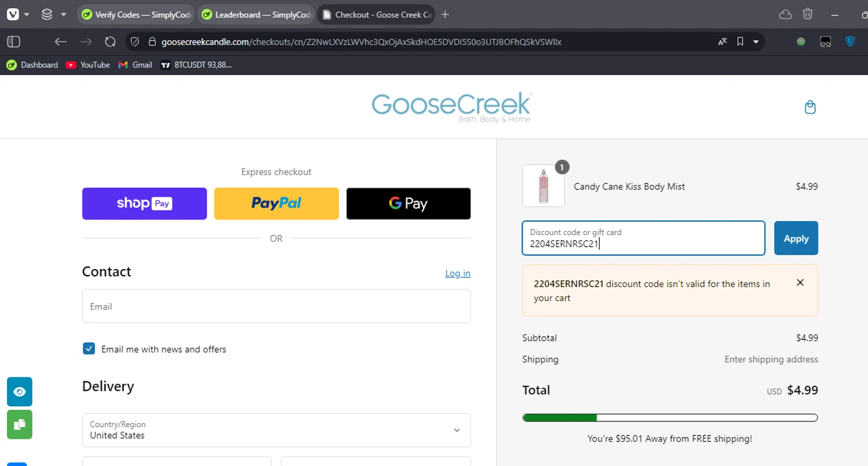Click the GooseCreek logo
The image size is (868, 466).
(x=451, y=107)
